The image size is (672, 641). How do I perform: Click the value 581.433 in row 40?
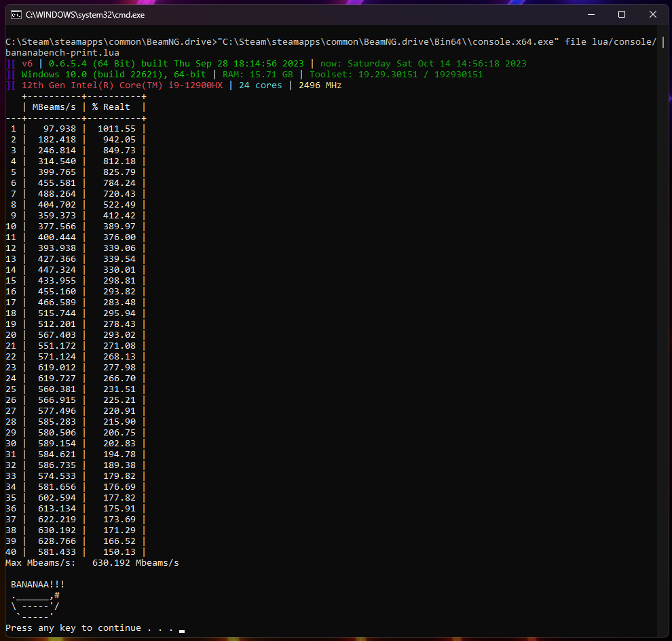coord(57,552)
